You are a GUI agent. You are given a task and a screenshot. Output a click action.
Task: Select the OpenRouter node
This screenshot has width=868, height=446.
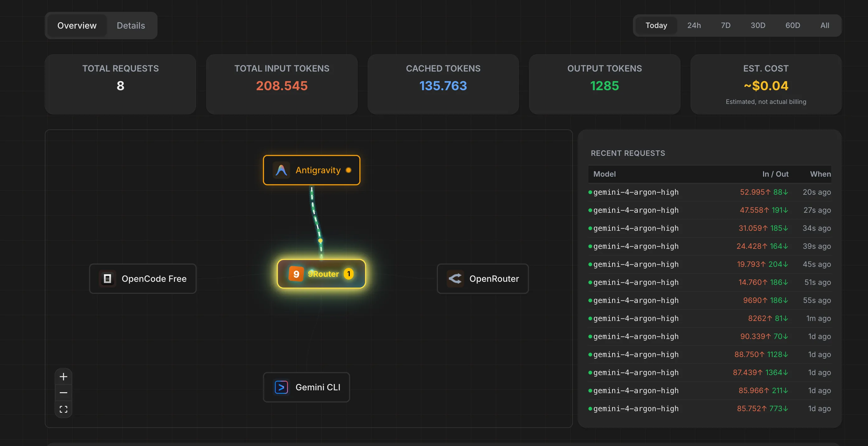point(483,279)
